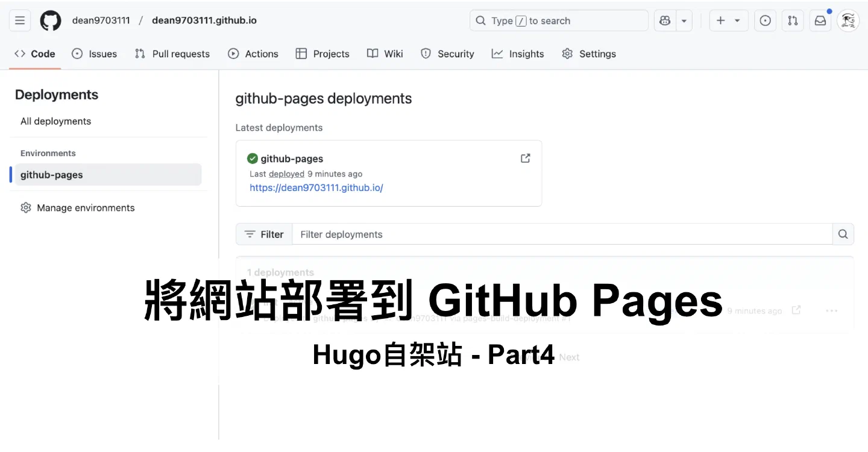Open deployment row three-dots menu

(832, 311)
